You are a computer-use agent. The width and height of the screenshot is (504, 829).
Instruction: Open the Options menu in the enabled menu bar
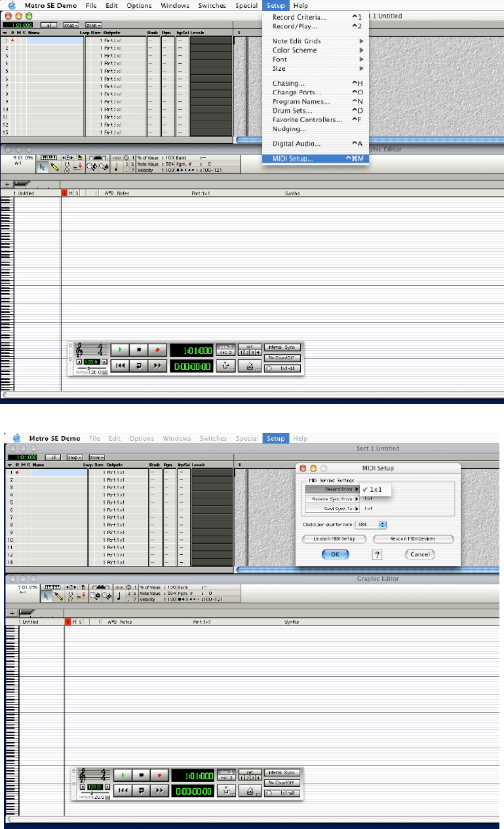[139, 5]
